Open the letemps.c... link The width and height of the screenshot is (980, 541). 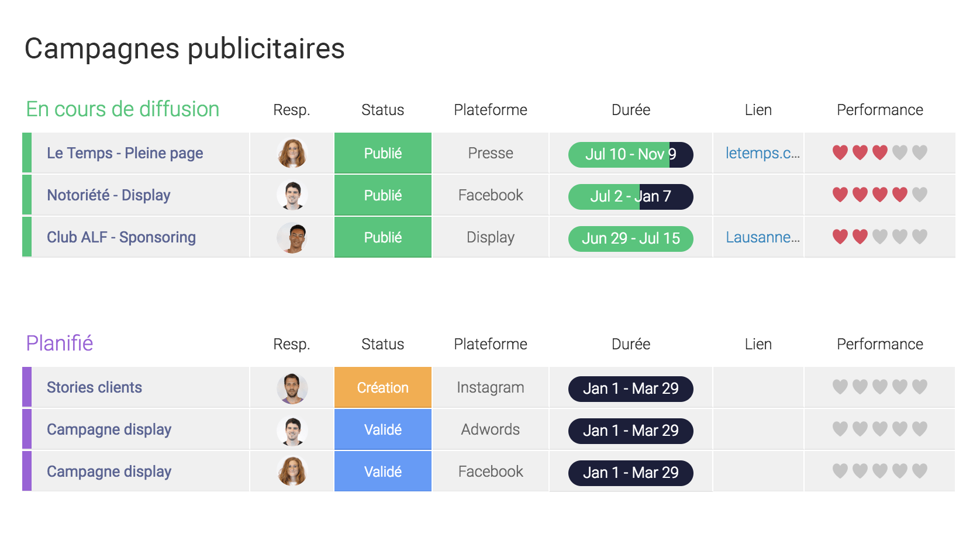(762, 153)
